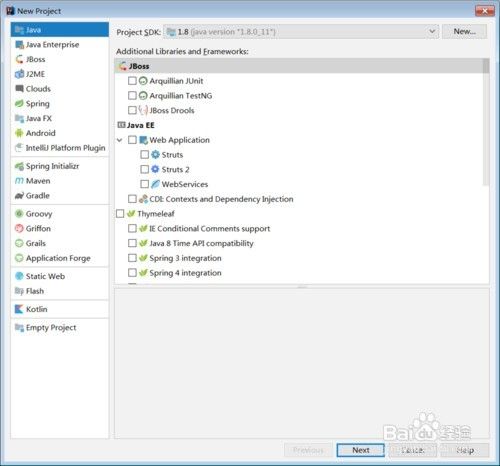Click the Web Application framework icon
The height and width of the screenshot is (466, 500).
143,140
